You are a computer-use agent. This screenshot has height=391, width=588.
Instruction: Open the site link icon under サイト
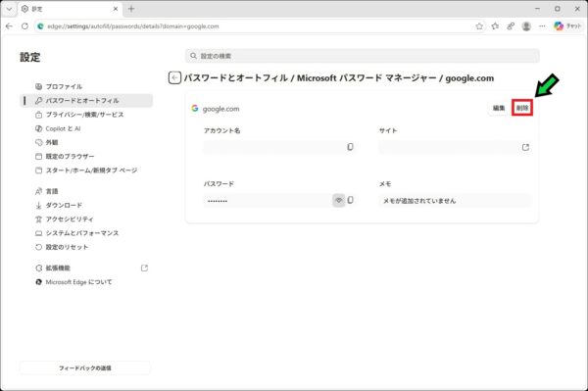click(x=525, y=147)
